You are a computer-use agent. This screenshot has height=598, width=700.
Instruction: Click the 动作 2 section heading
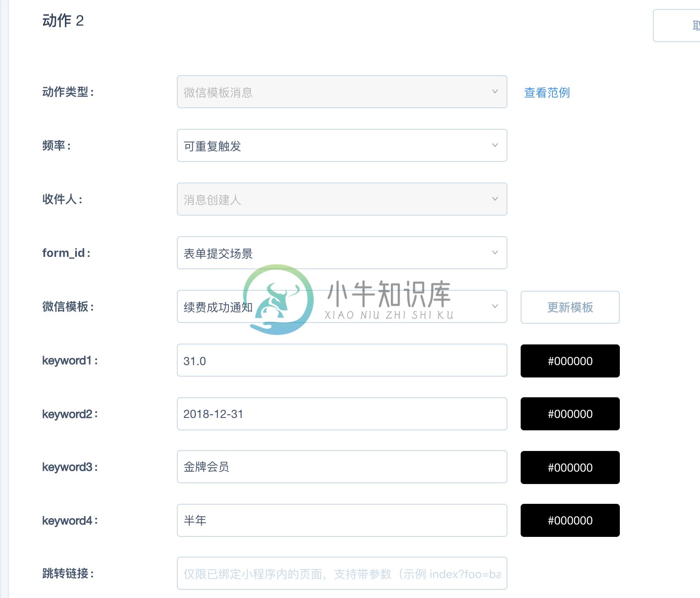[63, 20]
